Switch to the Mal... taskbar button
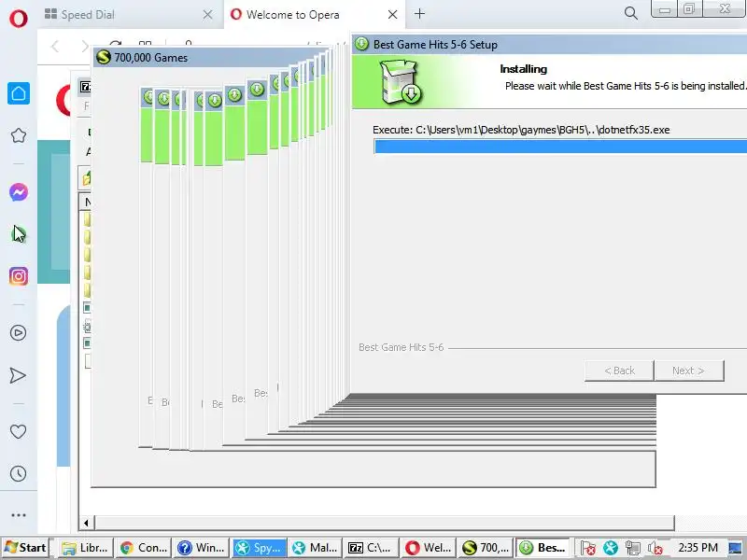747x560 pixels. click(x=315, y=548)
